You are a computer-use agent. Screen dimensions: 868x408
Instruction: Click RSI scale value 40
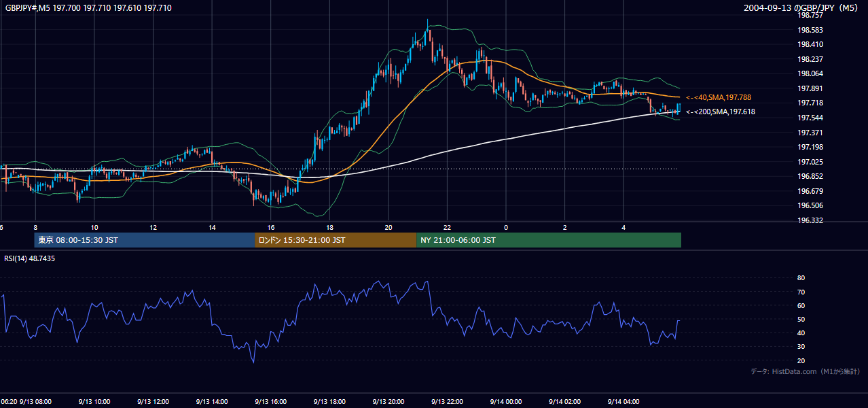(x=801, y=333)
